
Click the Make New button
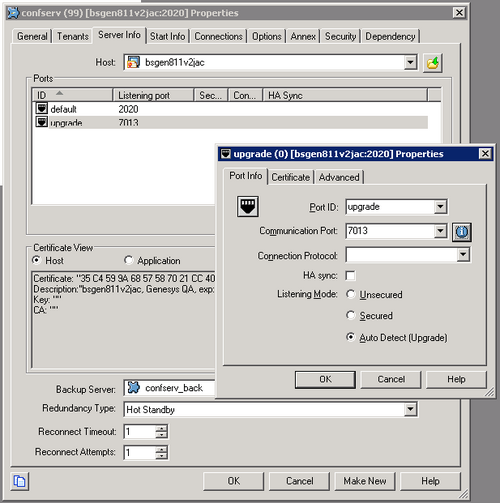coord(365,481)
